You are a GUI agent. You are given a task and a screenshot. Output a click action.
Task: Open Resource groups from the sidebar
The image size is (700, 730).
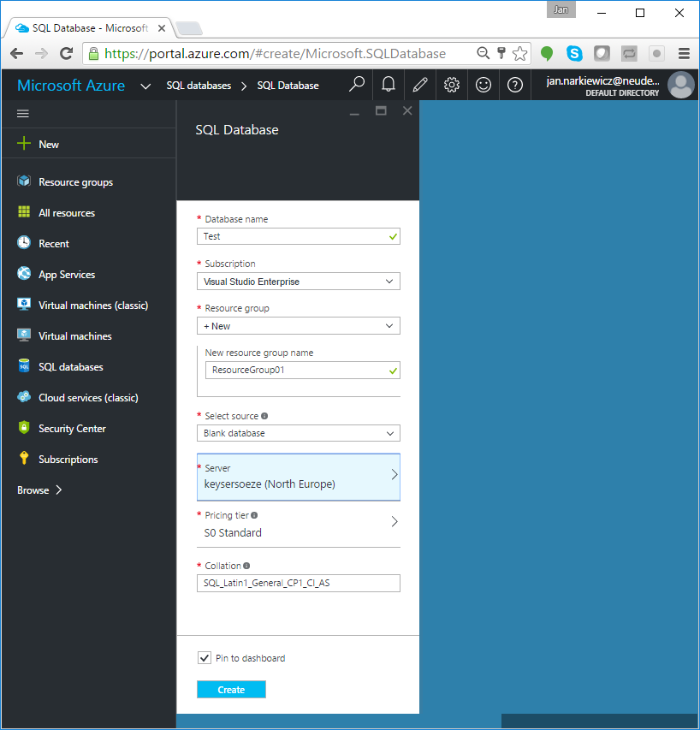click(75, 181)
